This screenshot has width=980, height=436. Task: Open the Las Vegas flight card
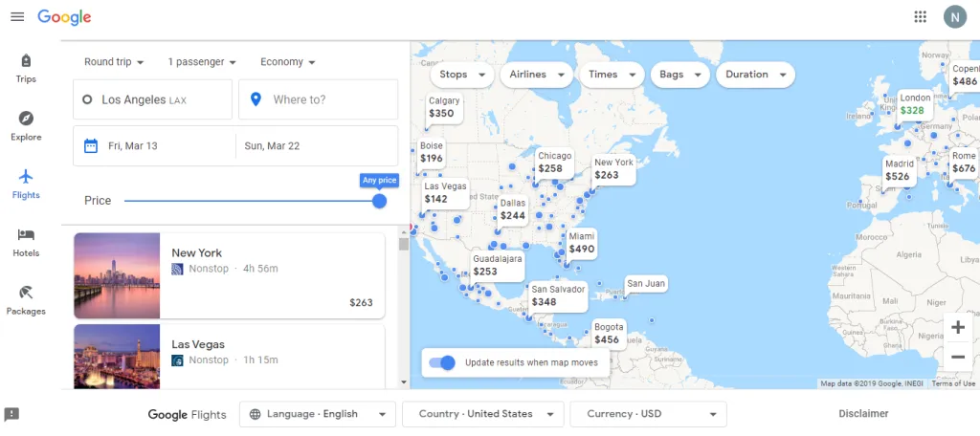pyautogui.click(x=229, y=356)
